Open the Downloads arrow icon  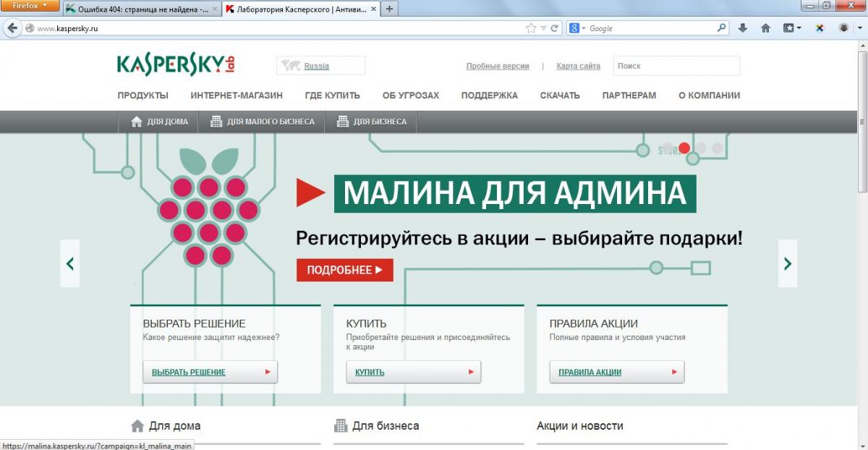click(x=742, y=28)
